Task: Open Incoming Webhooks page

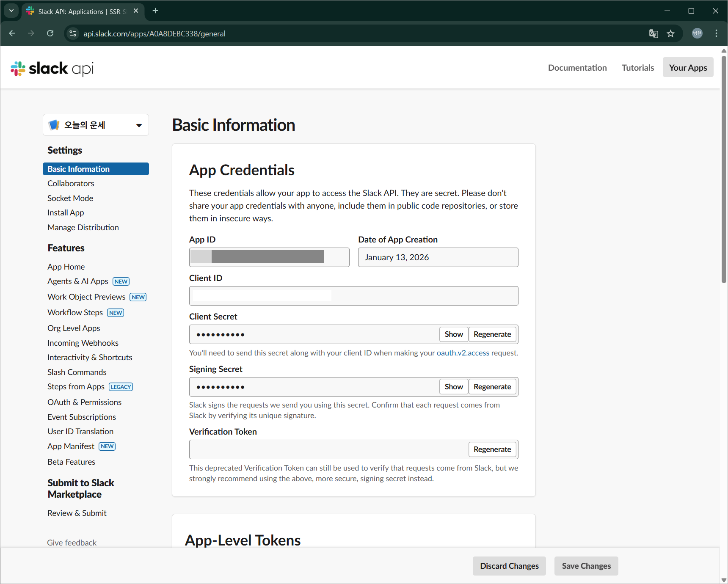Action: pos(83,343)
